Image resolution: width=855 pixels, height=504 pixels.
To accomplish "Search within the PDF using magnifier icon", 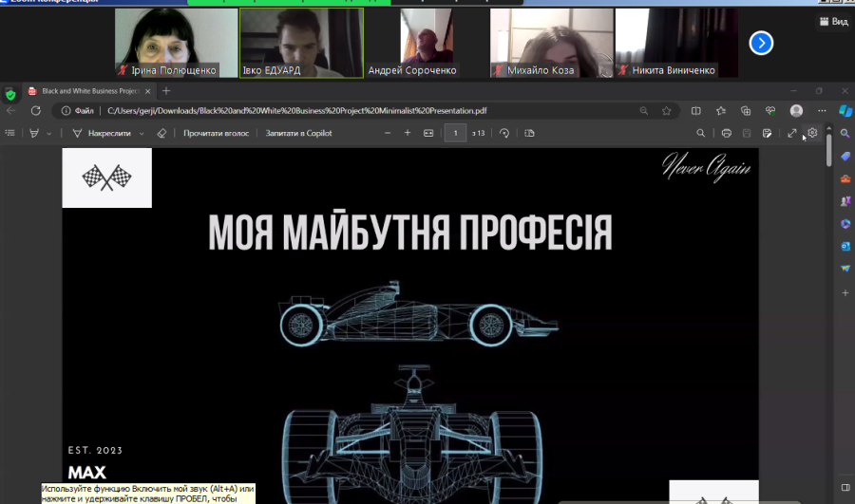I will [x=701, y=133].
